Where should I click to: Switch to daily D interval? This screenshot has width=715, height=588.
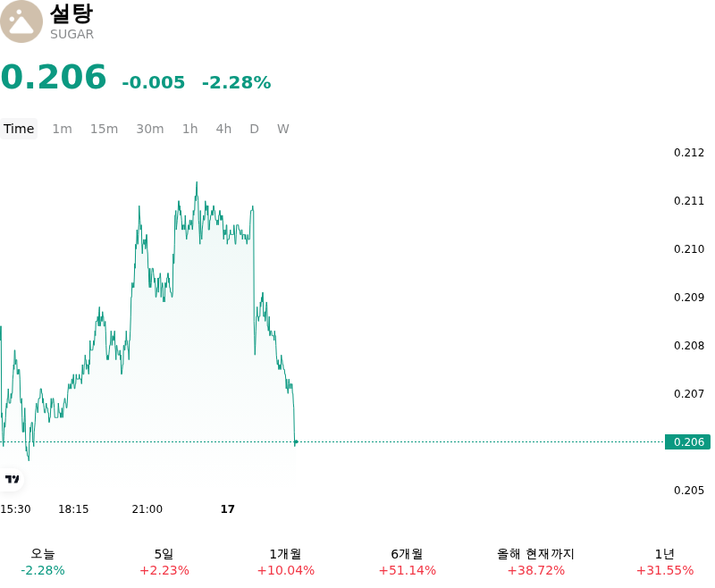pos(254,129)
